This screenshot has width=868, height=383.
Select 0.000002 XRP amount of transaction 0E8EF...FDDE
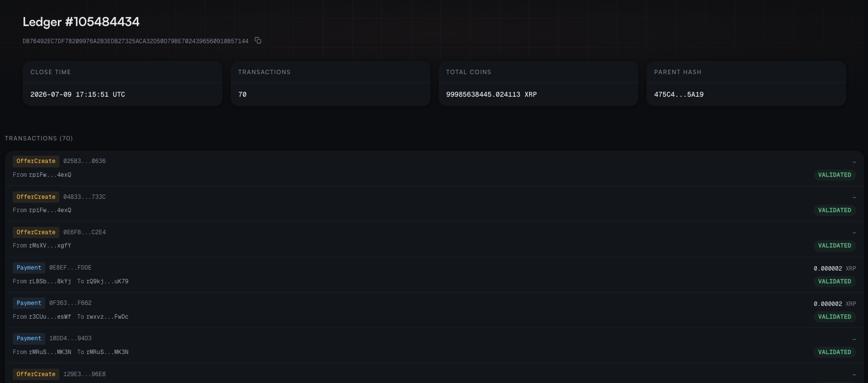pyautogui.click(x=835, y=269)
